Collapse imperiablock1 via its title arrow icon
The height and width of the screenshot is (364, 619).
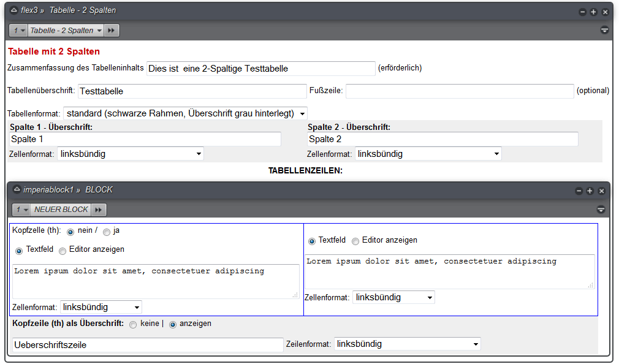coord(17,189)
